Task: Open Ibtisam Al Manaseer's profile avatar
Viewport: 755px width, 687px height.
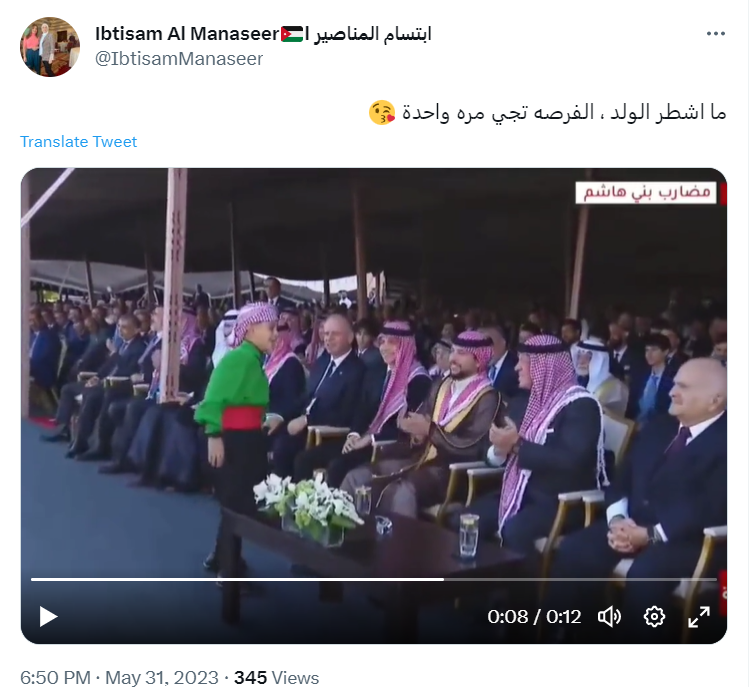Action: tap(50, 47)
